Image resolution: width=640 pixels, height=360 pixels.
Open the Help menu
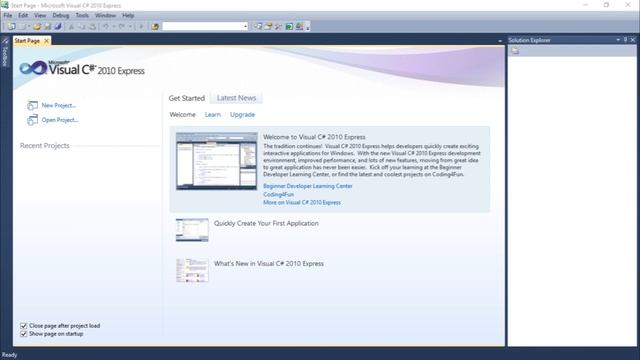(128, 16)
